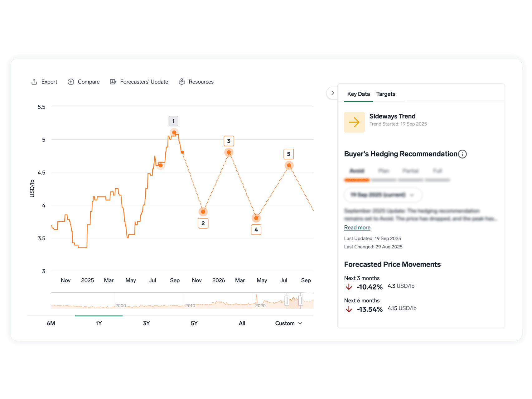Select the Key Data tab
Image resolution: width=532 pixels, height=399 pixels.
point(358,94)
